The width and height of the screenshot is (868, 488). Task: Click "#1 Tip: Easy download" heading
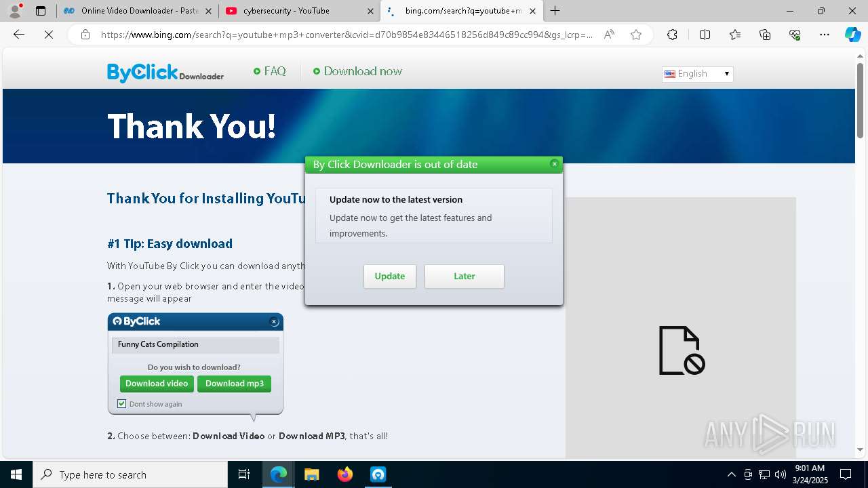(x=170, y=244)
